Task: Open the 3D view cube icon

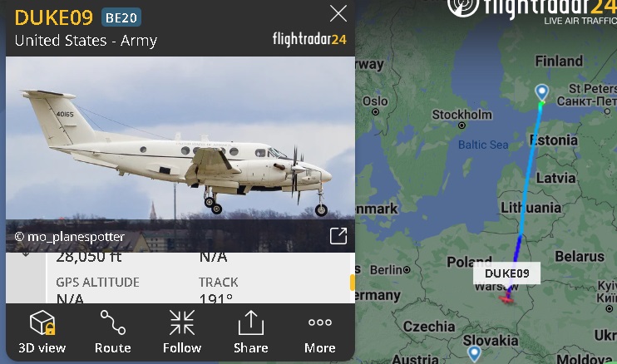Action: click(x=42, y=322)
